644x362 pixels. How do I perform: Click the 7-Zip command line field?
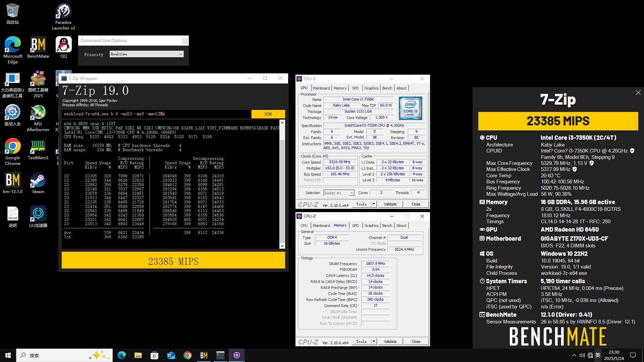point(156,114)
